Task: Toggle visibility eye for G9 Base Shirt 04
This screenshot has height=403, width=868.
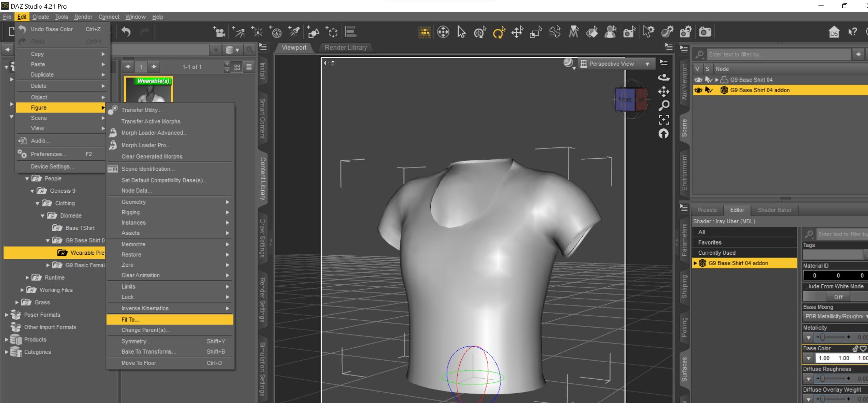Action: coord(698,80)
